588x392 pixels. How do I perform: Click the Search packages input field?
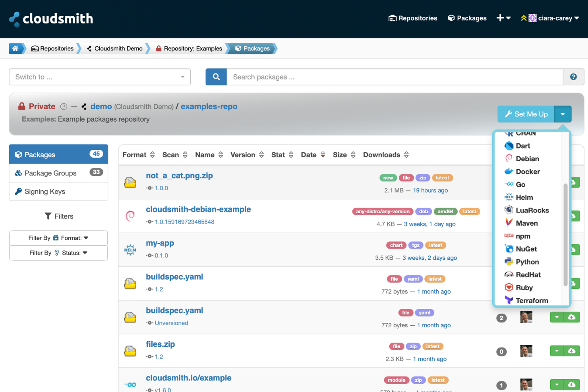pos(395,77)
